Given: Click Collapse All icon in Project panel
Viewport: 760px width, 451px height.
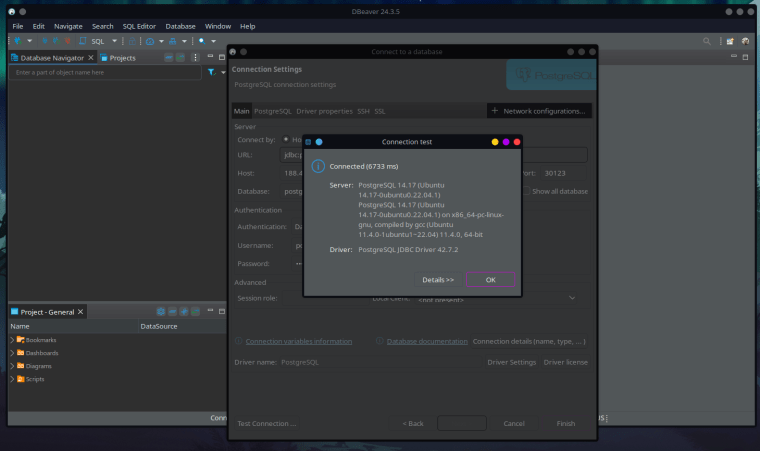Looking at the screenshot, I should tap(173, 312).
